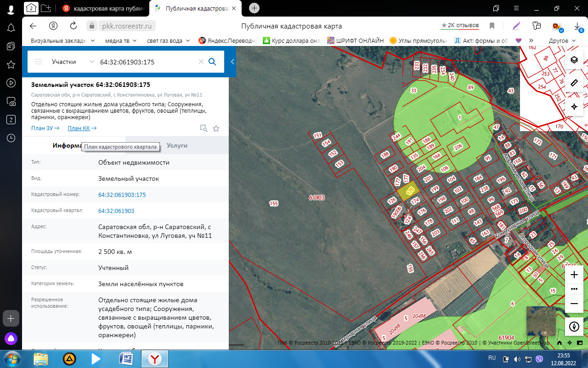
Task: Open the sidebar notifications bell
Action: click(11, 28)
